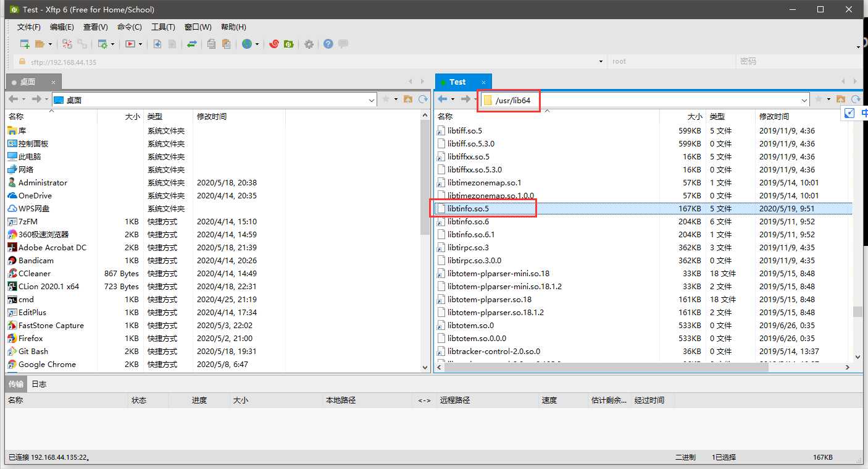
Task: Open the Open-folder toolbar dropdown arrow
Action: (x=50, y=44)
